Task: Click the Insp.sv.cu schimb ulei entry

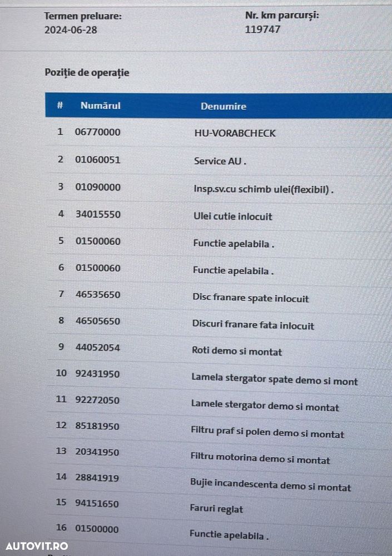Action: pyautogui.click(x=263, y=189)
